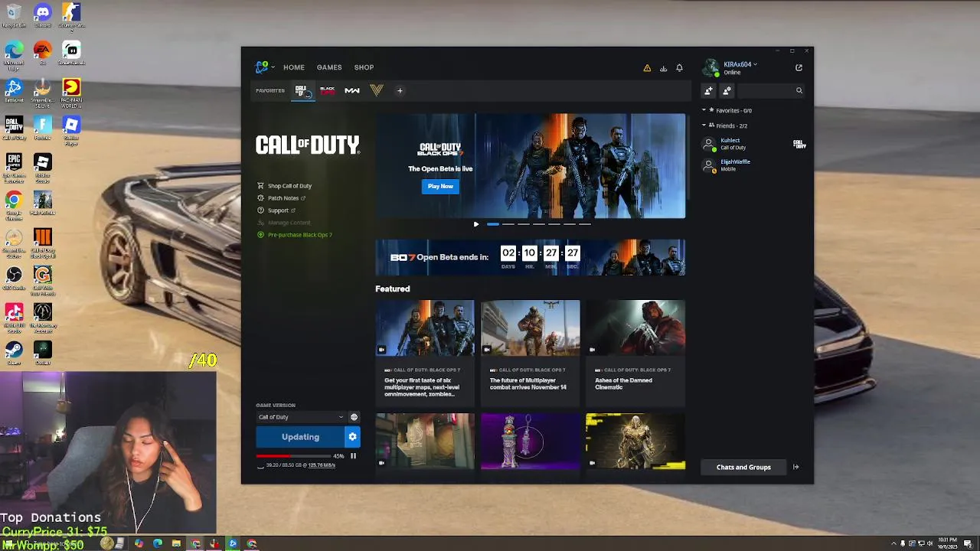Open the six multiplayer maps featured card
The height and width of the screenshot is (551, 980).
[425, 352]
